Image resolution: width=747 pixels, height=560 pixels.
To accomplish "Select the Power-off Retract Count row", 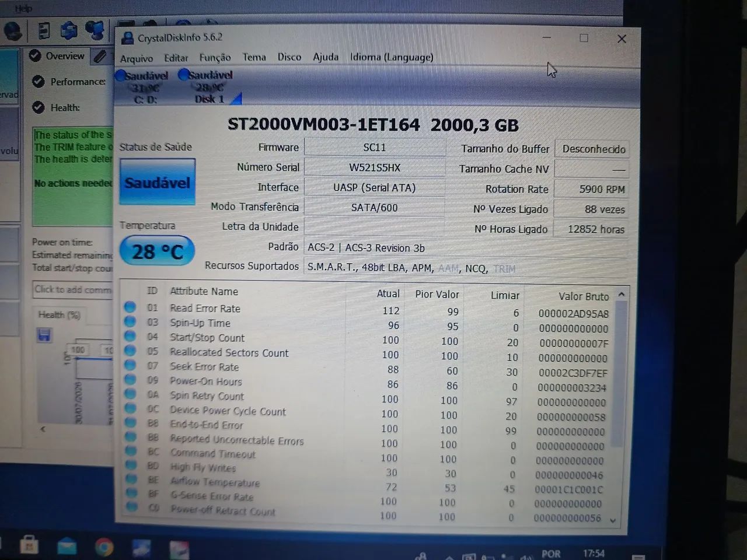I will pyautogui.click(x=366, y=513).
